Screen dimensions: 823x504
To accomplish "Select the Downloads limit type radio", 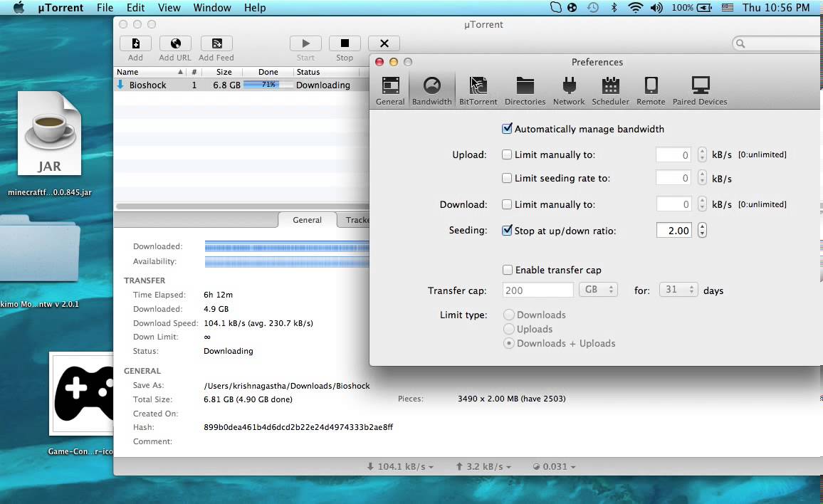I will pos(508,315).
